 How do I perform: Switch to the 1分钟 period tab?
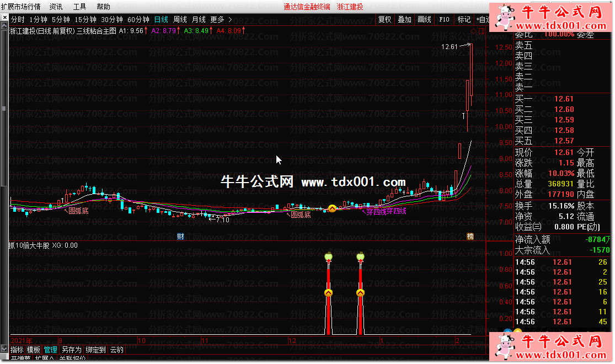pyautogui.click(x=39, y=20)
